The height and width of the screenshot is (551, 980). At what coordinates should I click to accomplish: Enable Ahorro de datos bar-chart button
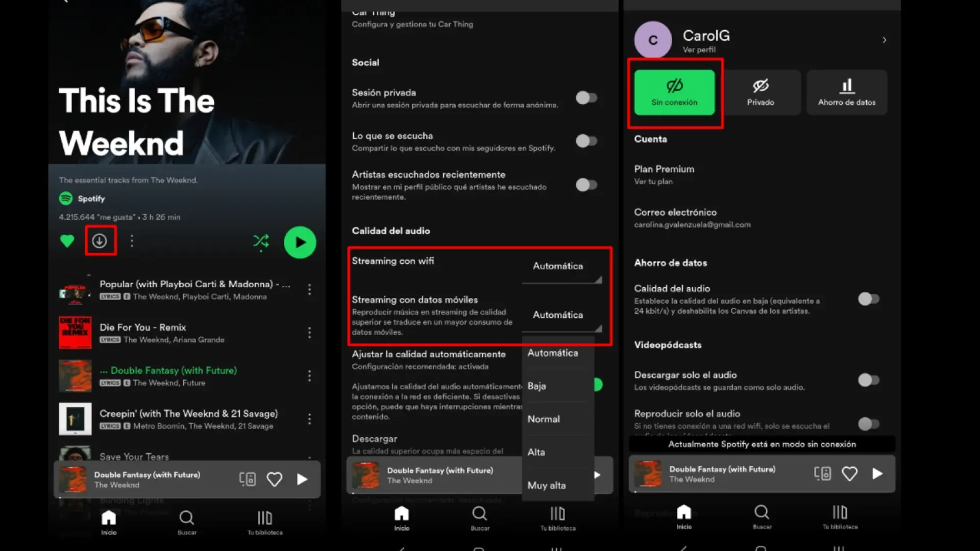pos(846,92)
